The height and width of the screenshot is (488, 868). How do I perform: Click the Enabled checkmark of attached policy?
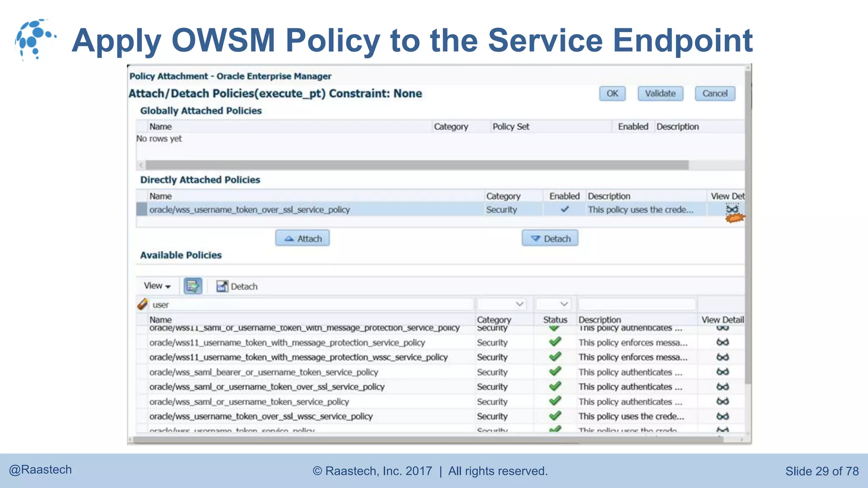click(565, 209)
